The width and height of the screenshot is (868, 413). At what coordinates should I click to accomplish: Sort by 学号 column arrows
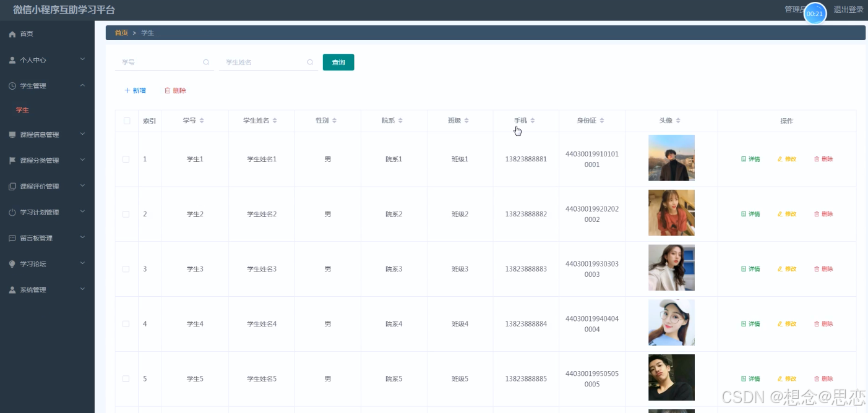tap(202, 121)
